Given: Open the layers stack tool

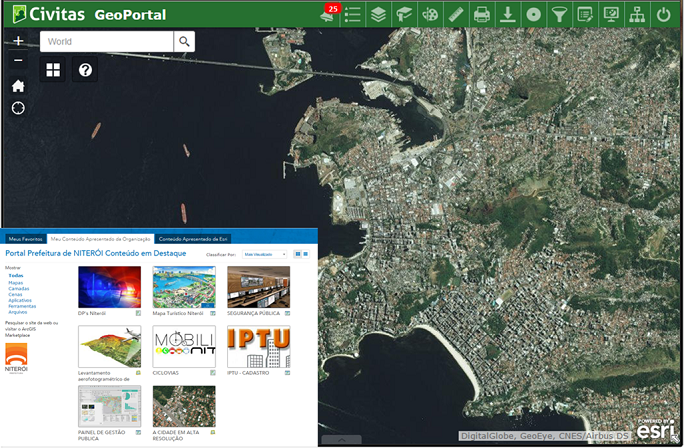Looking at the screenshot, I should click(378, 14).
